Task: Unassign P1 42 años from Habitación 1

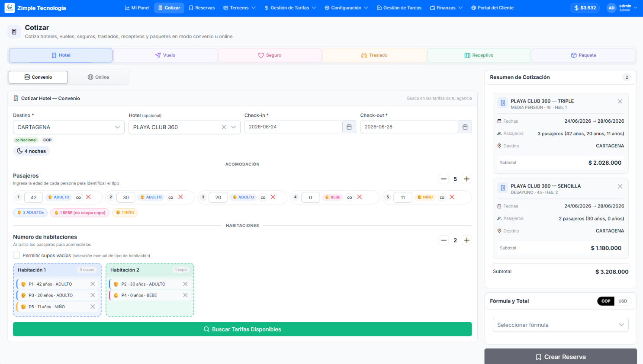Action: [x=93, y=284]
